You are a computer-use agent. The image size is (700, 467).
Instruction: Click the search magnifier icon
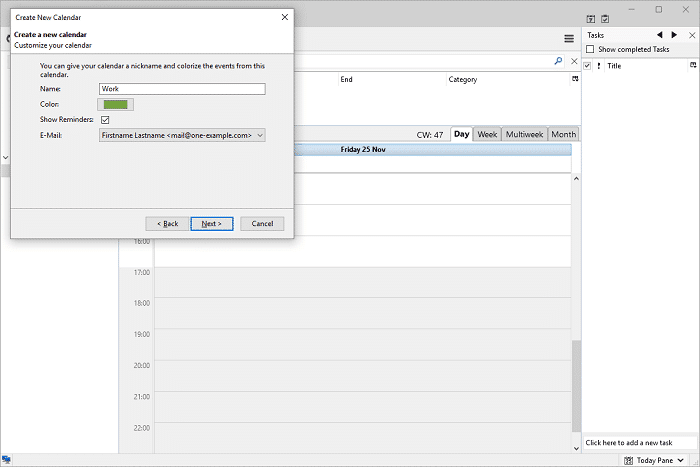558,61
